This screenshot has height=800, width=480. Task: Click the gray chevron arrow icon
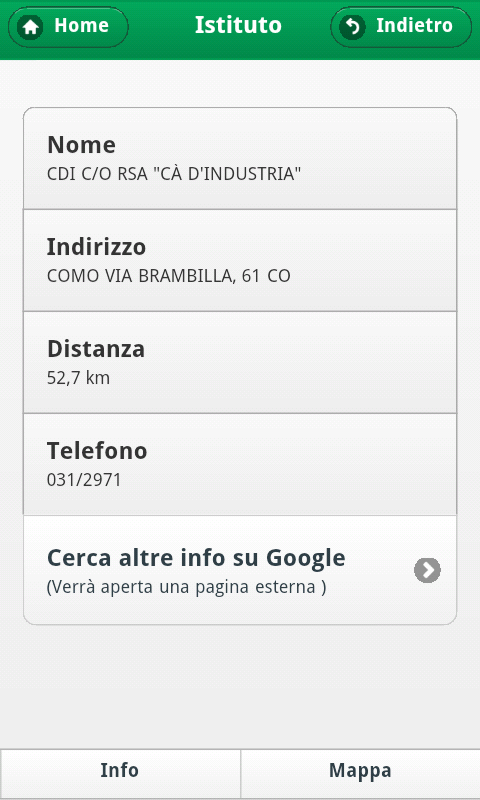pyautogui.click(x=427, y=570)
